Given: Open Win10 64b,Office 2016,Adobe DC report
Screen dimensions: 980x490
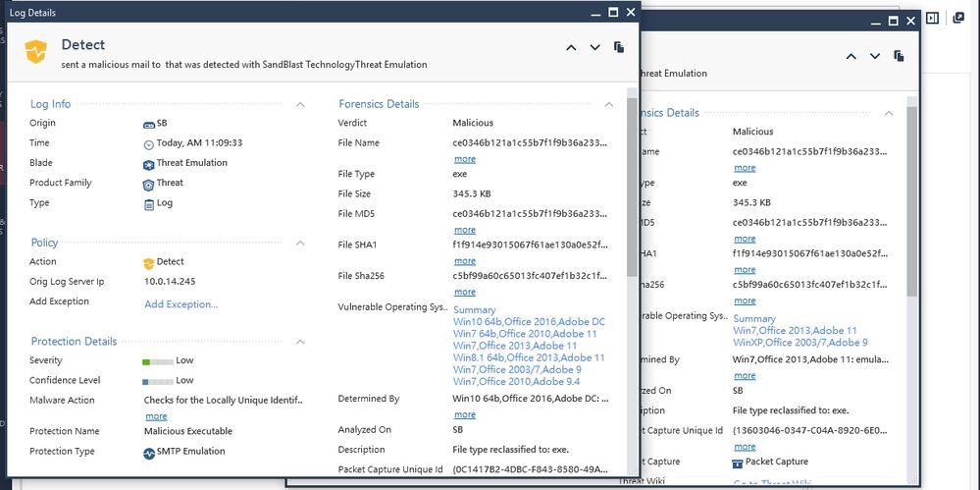Looking at the screenshot, I should click(x=530, y=322).
